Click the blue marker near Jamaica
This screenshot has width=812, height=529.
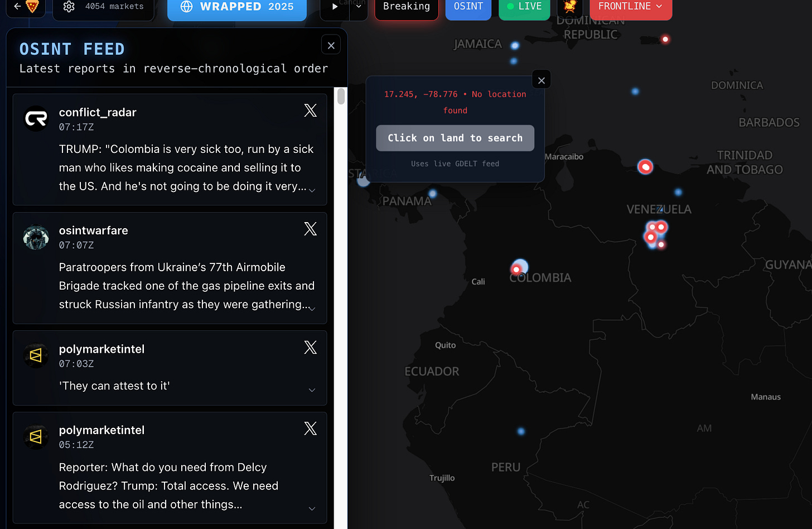[x=515, y=45]
